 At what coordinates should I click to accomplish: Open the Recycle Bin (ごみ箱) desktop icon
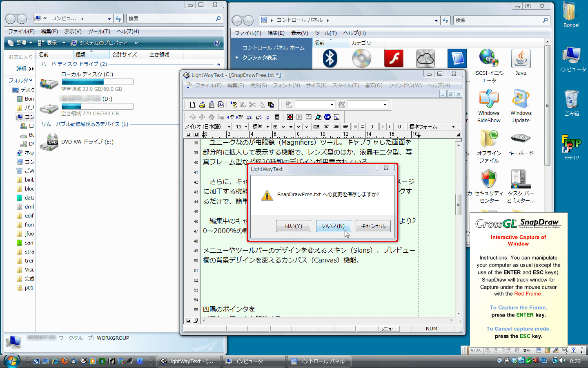(x=571, y=103)
